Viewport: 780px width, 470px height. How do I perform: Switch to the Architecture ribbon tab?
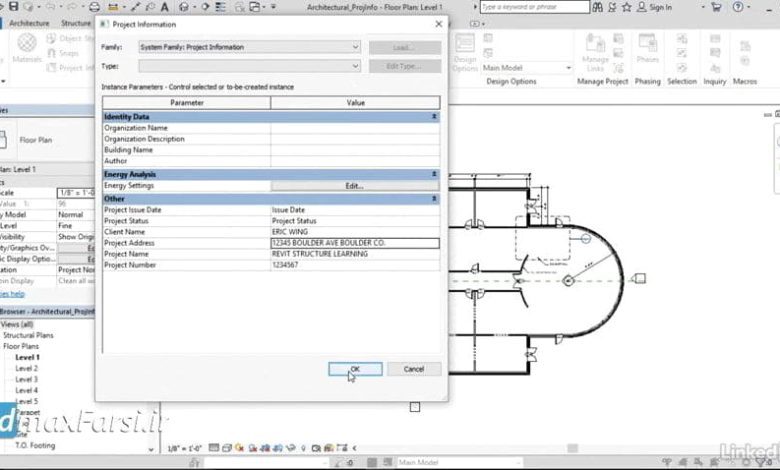[x=29, y=23]
